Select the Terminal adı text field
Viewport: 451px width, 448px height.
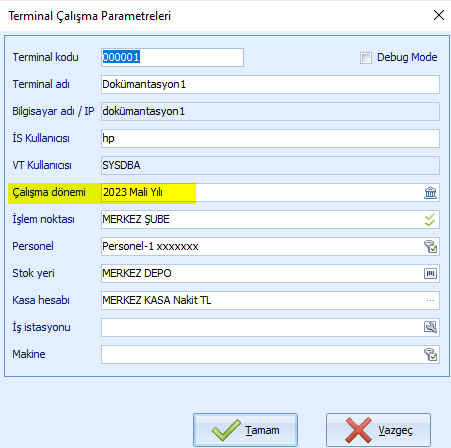[x=270, y=84]
